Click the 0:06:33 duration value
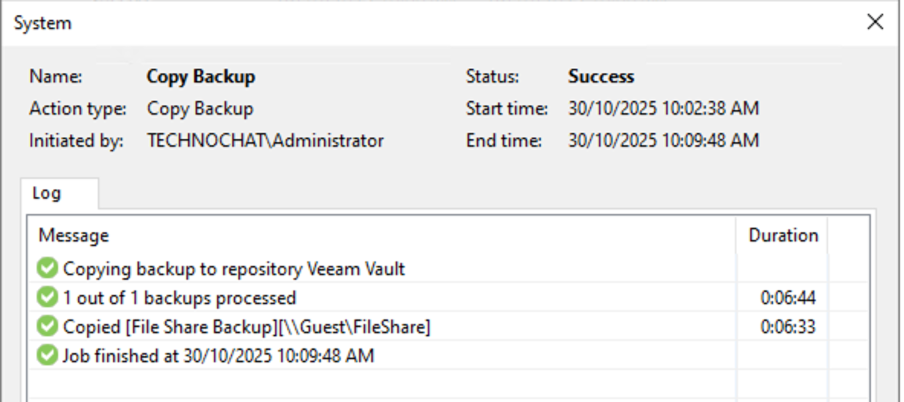The width and height of the screenshot is (904, 402). [789, 326]
